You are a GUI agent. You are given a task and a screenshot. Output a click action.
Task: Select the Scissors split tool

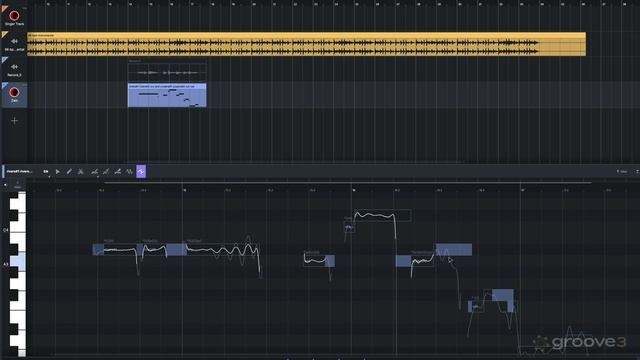(x=81, y=172)
